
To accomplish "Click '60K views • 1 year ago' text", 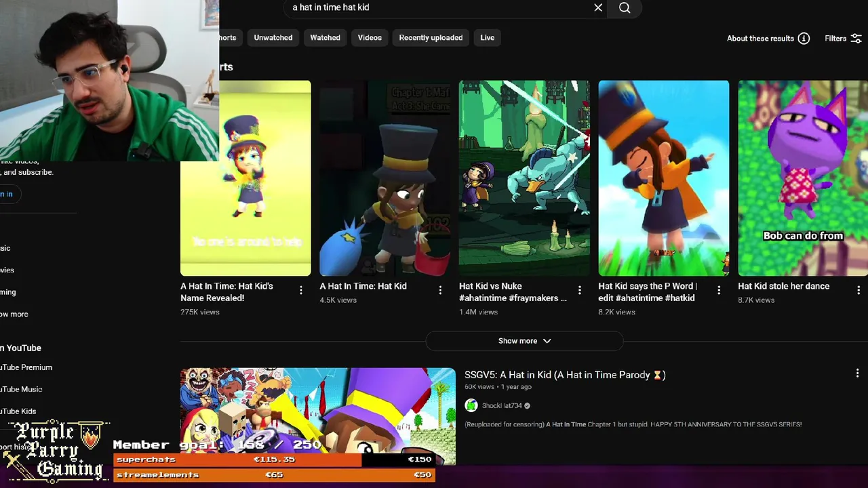I will (x=498, y=387).
